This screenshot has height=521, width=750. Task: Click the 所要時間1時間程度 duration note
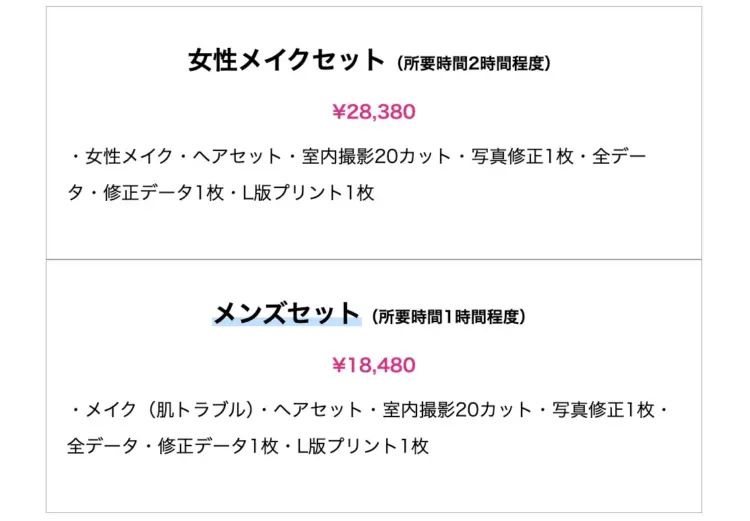pyautogui.click(x=447, y=317)
